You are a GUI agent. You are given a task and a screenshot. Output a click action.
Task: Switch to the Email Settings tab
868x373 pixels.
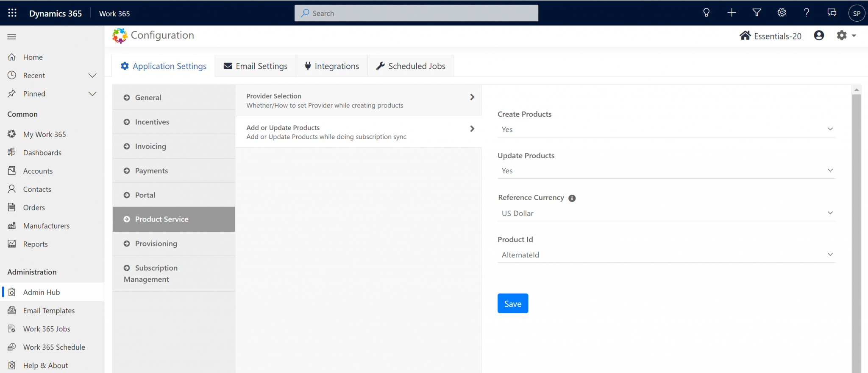pyautogui.click(x=256, y=66)
